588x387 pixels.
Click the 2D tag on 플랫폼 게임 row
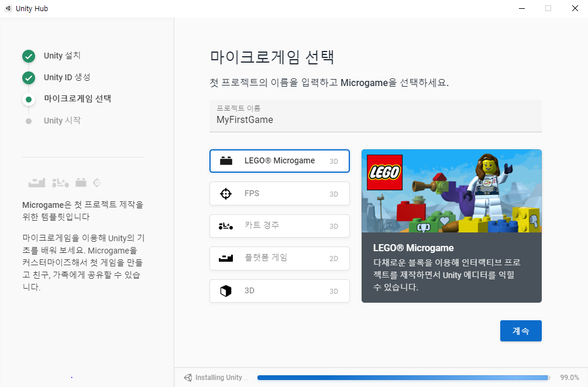coord(333,259)
